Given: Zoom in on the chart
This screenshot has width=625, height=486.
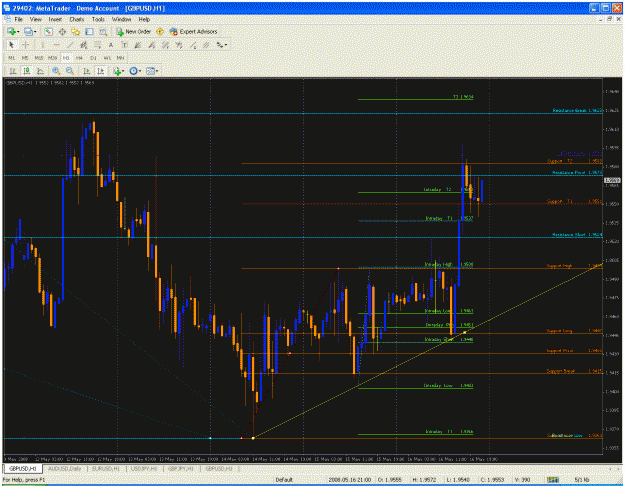Looking at the screenshot, I should pos(56,71).
